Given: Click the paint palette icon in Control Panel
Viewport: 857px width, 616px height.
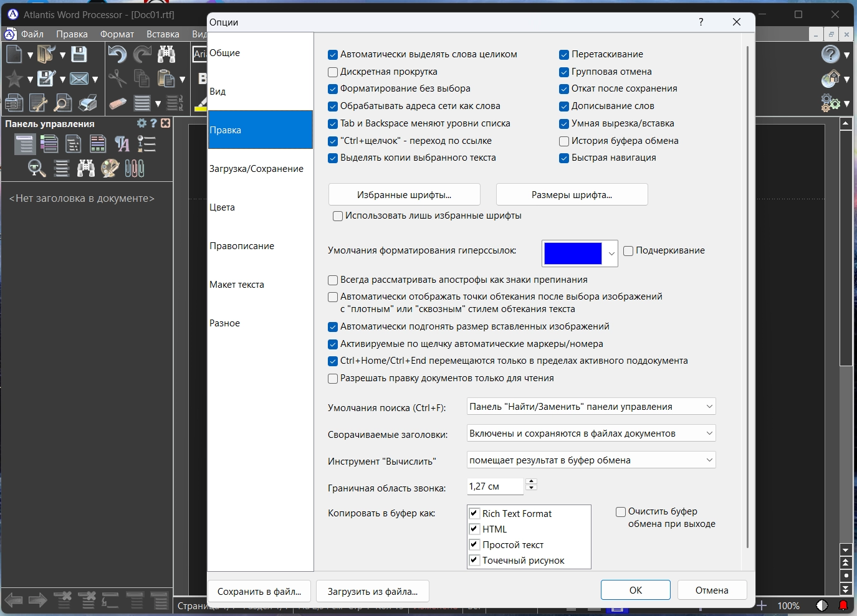Looking at the screenshot, I should point(110,168).
